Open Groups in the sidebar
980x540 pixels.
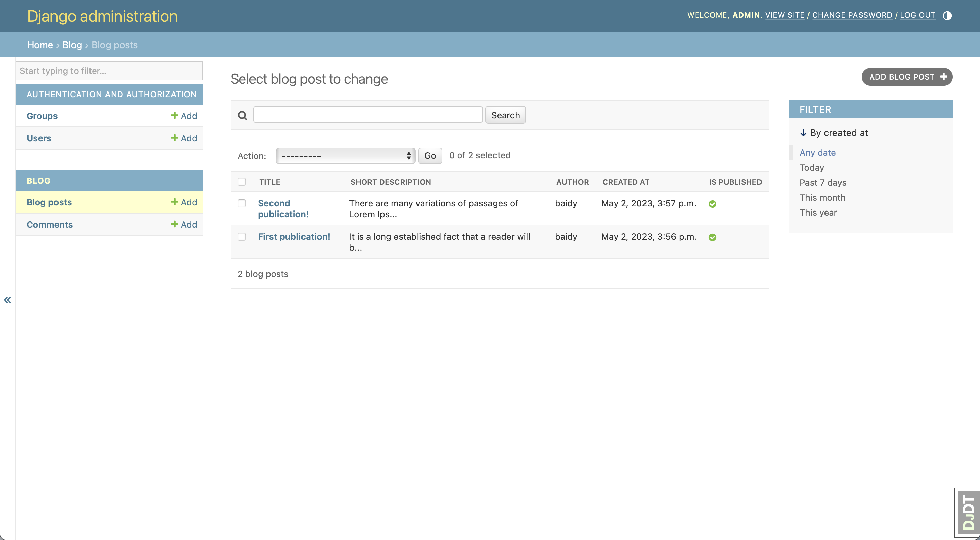point(42,116)
